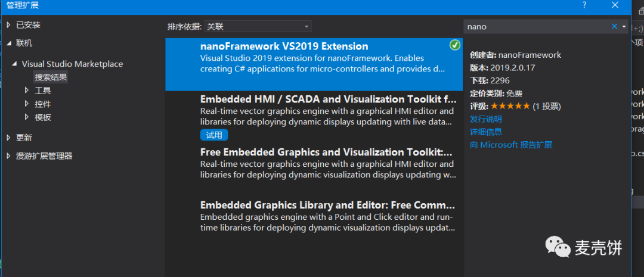This screenshot has width=644, height=277.
Task: Click the five-star rating
Action: (x=510, y=106)
